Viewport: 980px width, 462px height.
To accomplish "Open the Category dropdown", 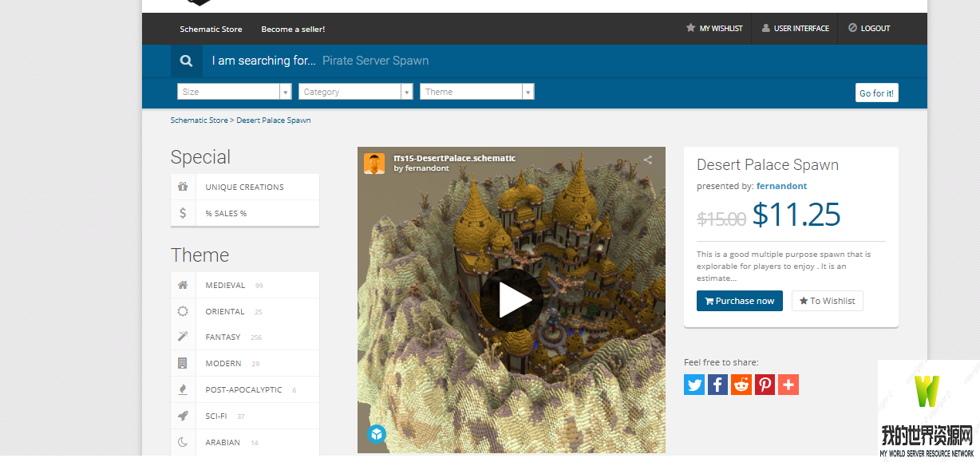I will (355, 92).
